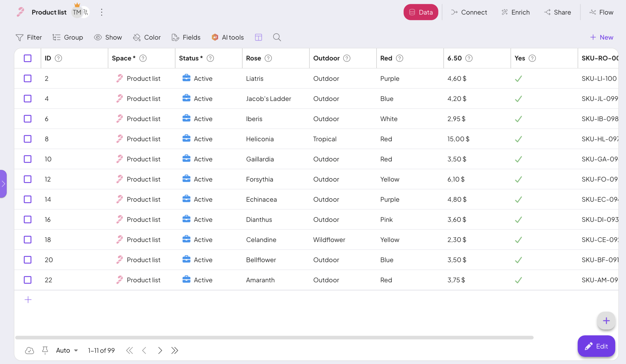
Task: Check the box for the Heliconia row
Action: (x=28, y=139)
